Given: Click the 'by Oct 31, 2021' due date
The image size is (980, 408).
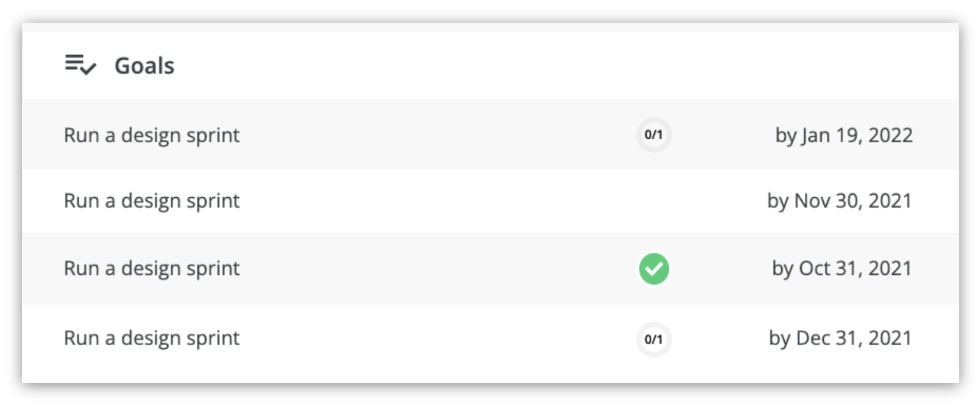Looking at the screenshot, I should (842, 269).
